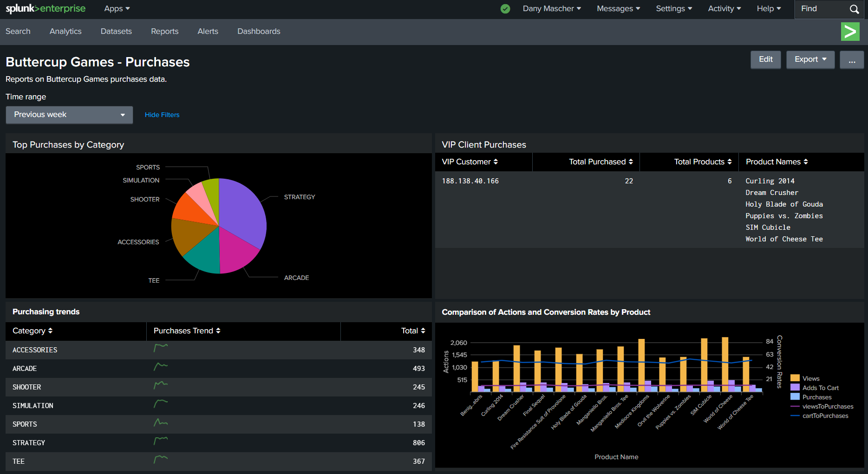Open the Apps dropdown menu
The image size is (868, 474).
pos(117,8)
